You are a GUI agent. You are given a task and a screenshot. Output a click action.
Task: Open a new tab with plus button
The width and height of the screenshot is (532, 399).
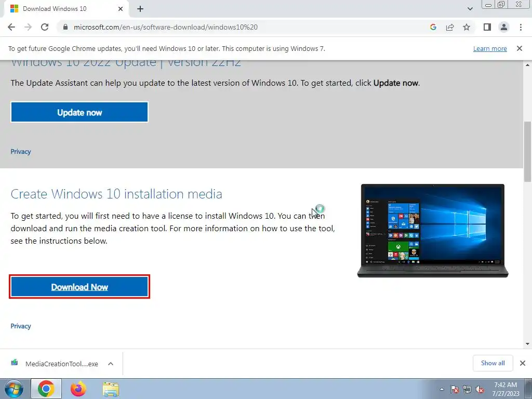(140, 9)
